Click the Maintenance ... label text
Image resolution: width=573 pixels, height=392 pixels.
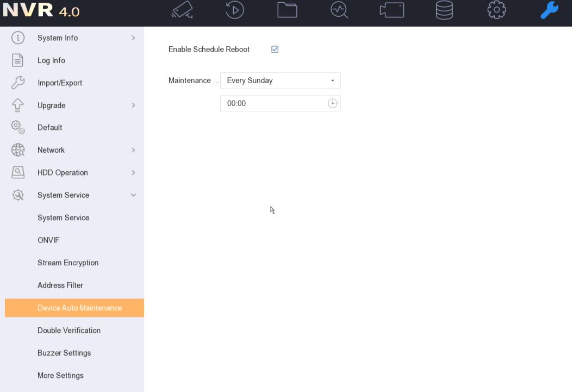[194, 80]
